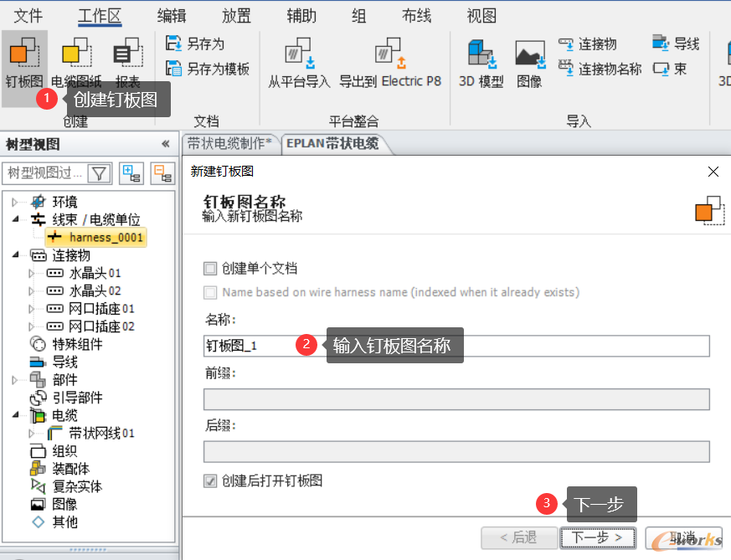This screenshot has height=560, width=731.
Task: Click 另存为模板 save as template
Action: click(x=208, y=69)
